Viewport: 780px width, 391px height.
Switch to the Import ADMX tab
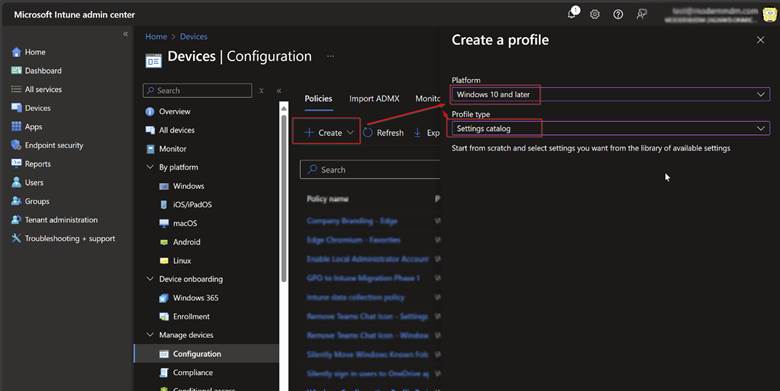pyautogui.click(x=374, y=98)
